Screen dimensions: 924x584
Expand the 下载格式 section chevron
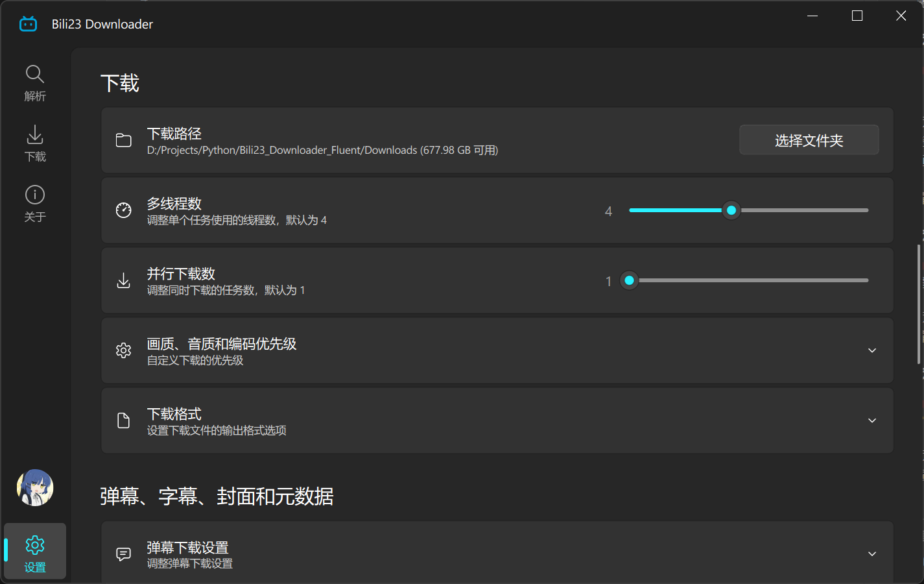point(872,420)
